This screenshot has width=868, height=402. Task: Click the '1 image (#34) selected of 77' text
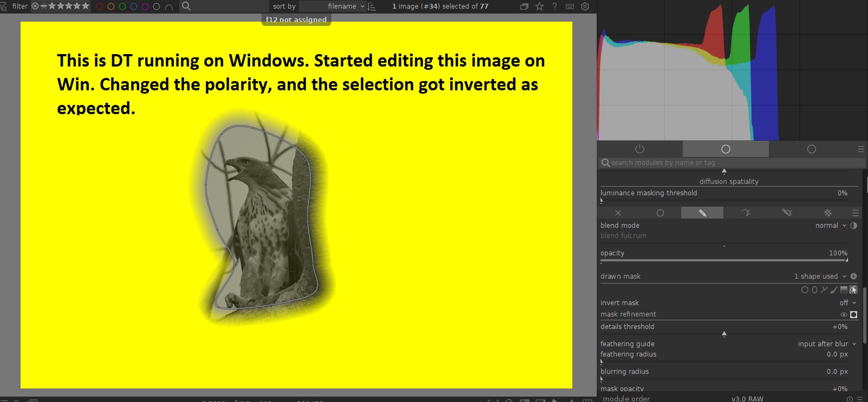pos(440,6)
